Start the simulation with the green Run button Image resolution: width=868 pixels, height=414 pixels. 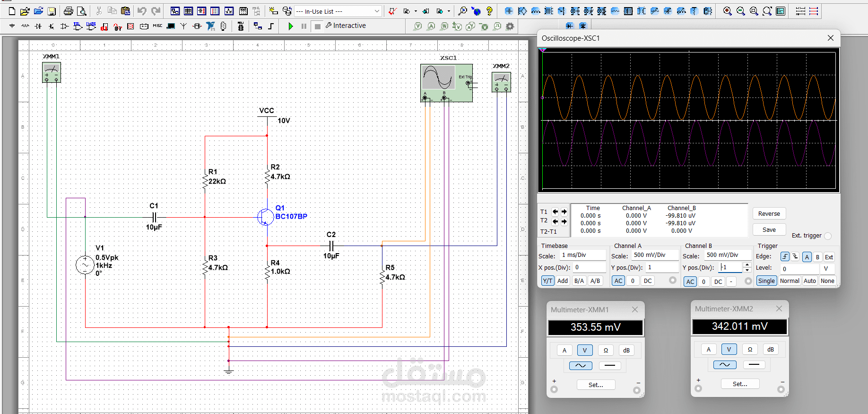(x=291, y=26)
